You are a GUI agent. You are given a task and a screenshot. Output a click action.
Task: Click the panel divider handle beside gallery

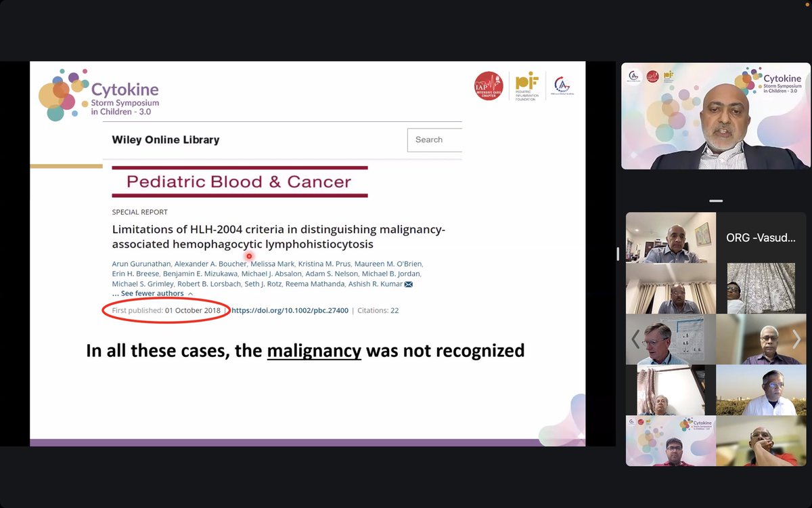point(616,253)
